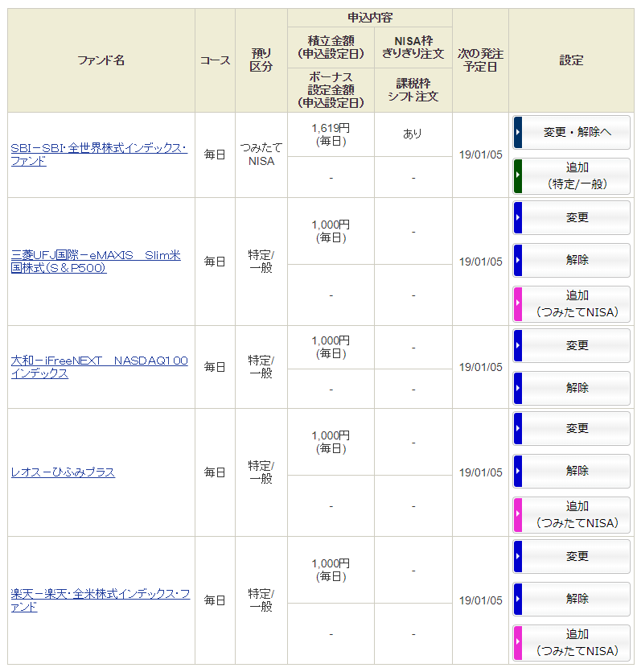Select つみたてNISA account type cell
The image size is (637, 672).
pos(261,155)
